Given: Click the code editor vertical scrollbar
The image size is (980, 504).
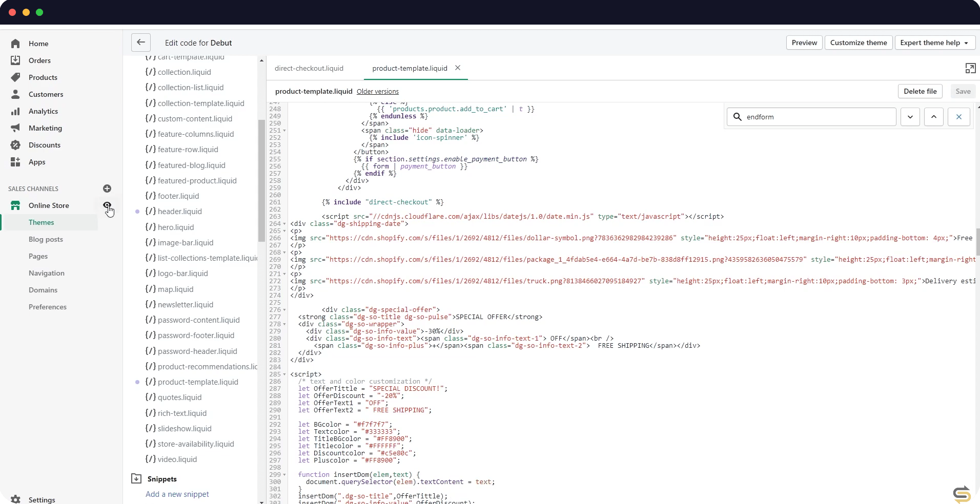Looking at the screenshot, I should coord(977,242).
